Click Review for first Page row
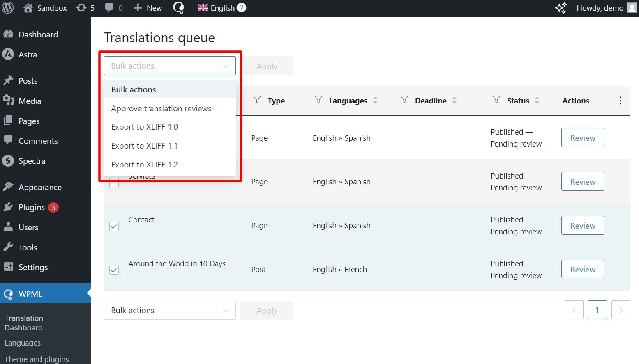 [583, 138]
